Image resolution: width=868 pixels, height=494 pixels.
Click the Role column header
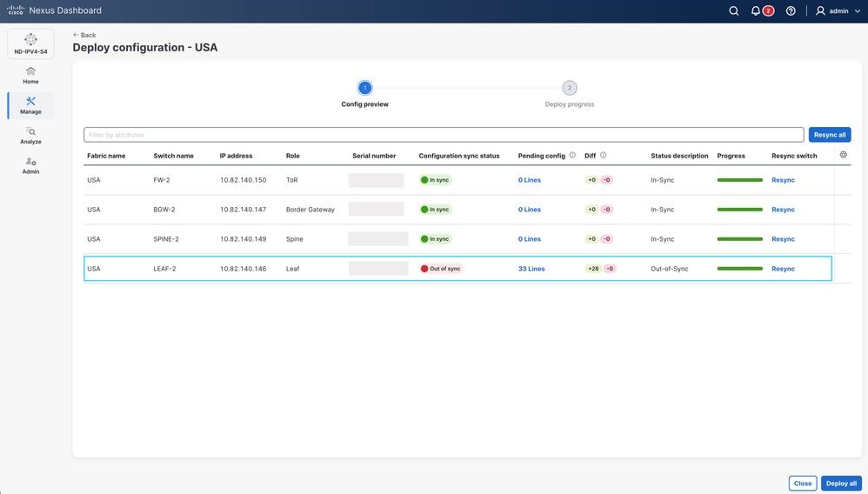click(293, 156)
